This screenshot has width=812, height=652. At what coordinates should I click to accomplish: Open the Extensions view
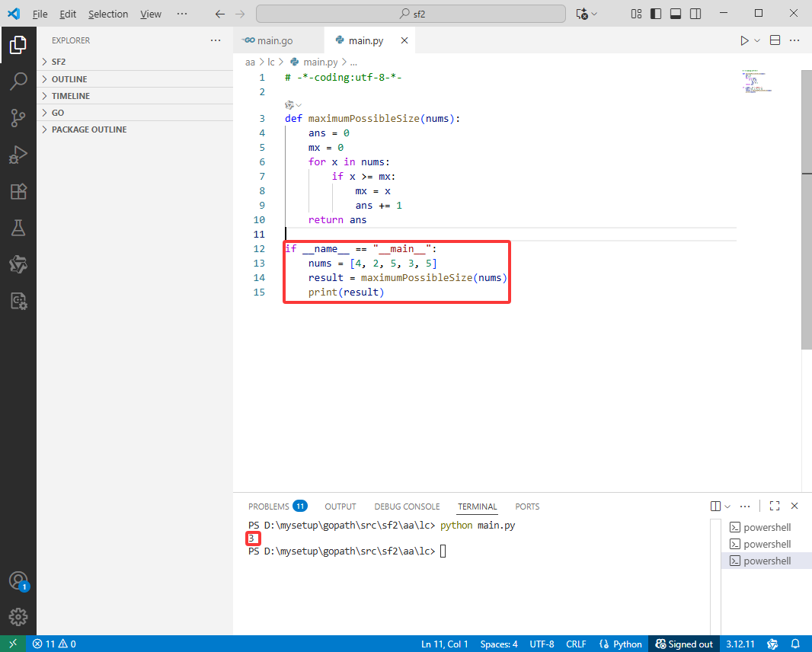tap(18, 191)
